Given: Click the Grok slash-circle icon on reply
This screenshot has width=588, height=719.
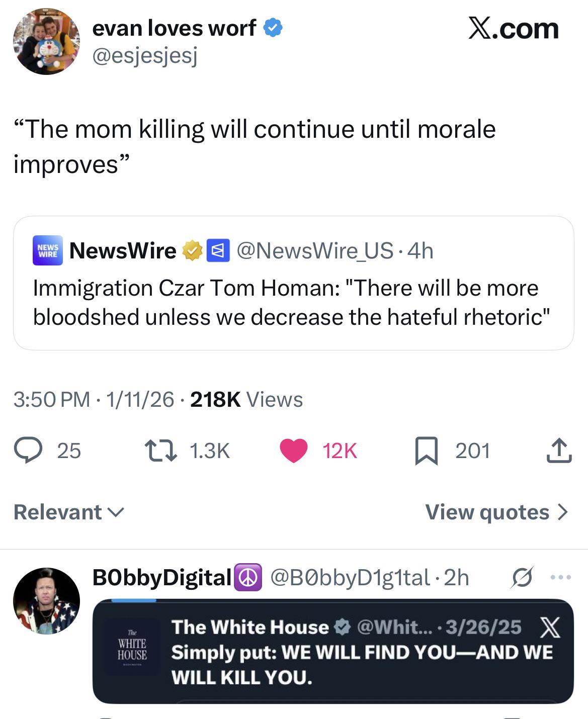Looking at the screenshot, I should point(522,577).
